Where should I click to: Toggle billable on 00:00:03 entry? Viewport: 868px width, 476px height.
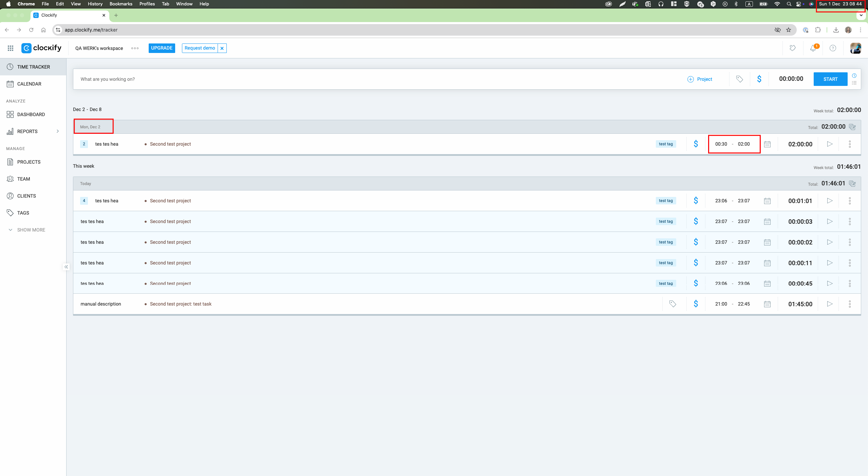[696, 221]
